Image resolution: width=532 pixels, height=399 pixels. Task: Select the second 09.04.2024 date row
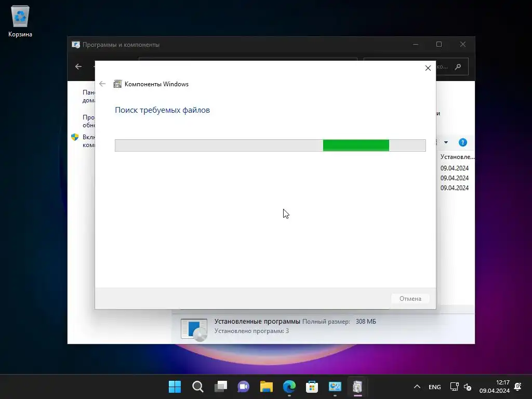pyautogui.click(x=454, y=178)
